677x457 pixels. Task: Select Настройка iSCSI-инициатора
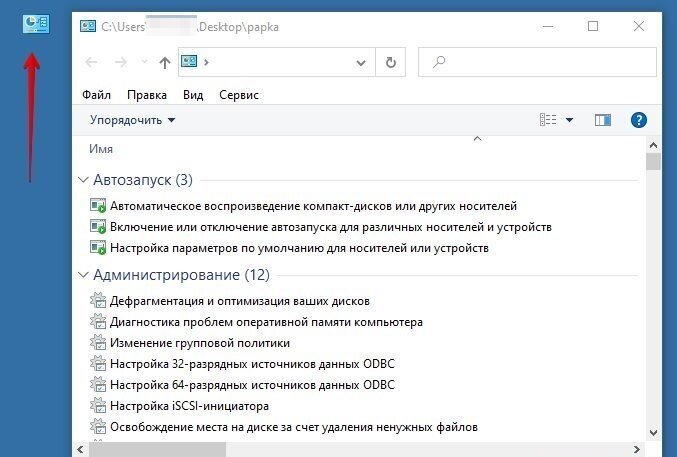click(189, 406)
